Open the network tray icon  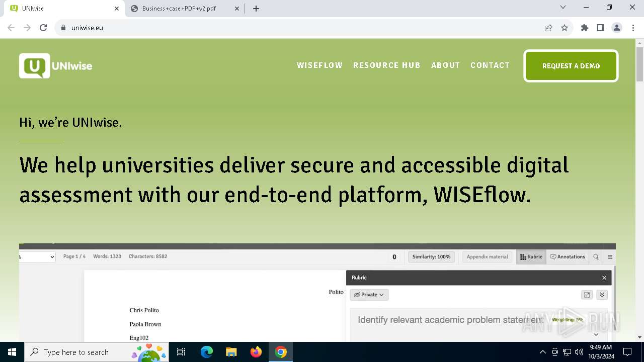click(x=567, y=352)
